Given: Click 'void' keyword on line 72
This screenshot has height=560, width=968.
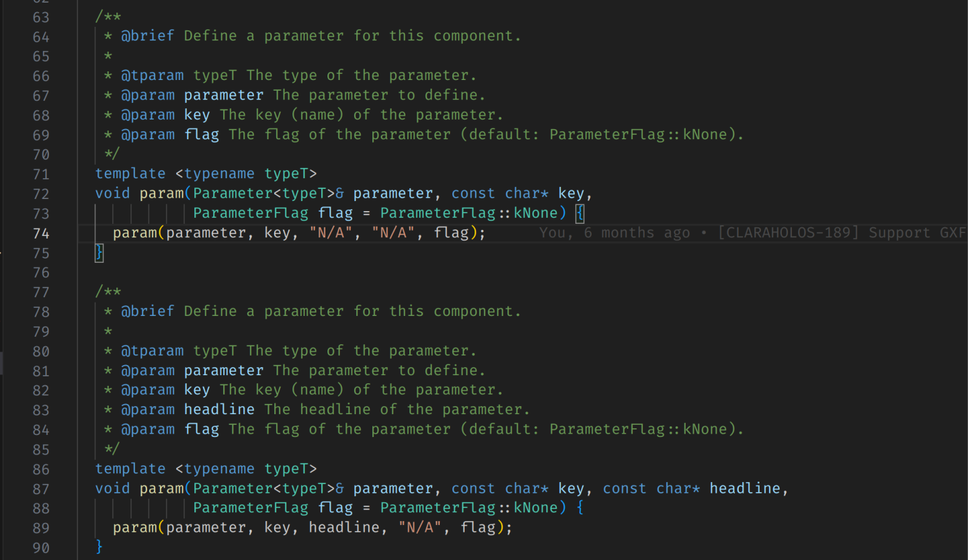Looking at the screenshot, I should coord(112,194).
